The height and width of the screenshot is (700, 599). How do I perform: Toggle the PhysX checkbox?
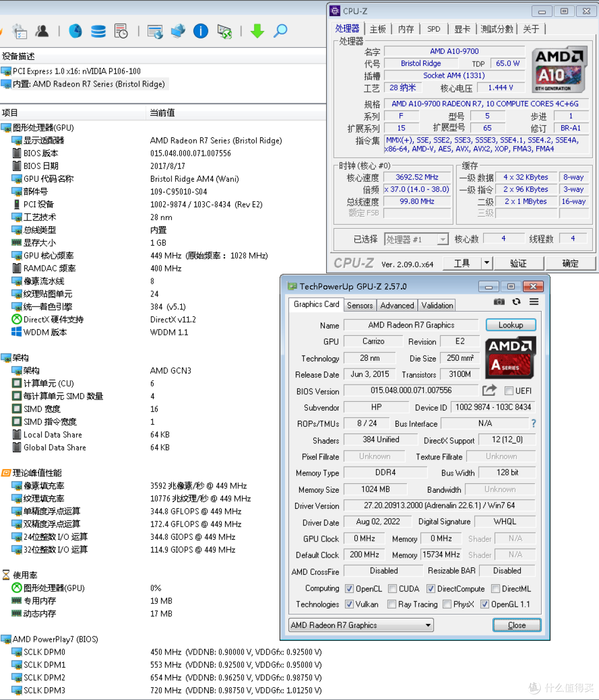click(x=447, y=604)
